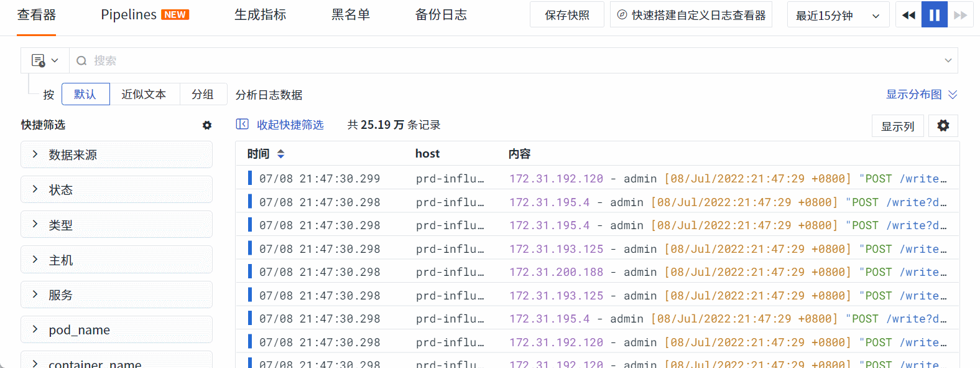Expand the 数据来源 filter
Viewport: 980px width, 368px height.
pyautogui.click(x=116, y=154)
